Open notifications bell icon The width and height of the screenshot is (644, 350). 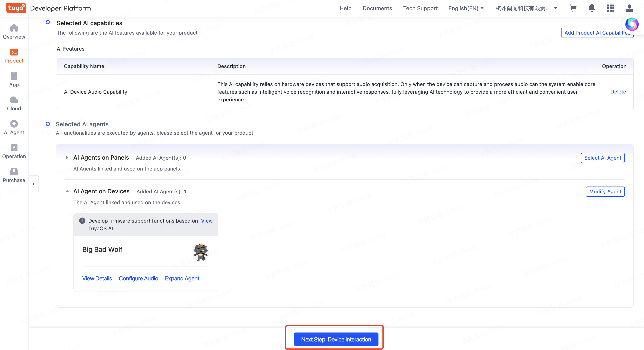pyautogui.click(x=592, y=8)
